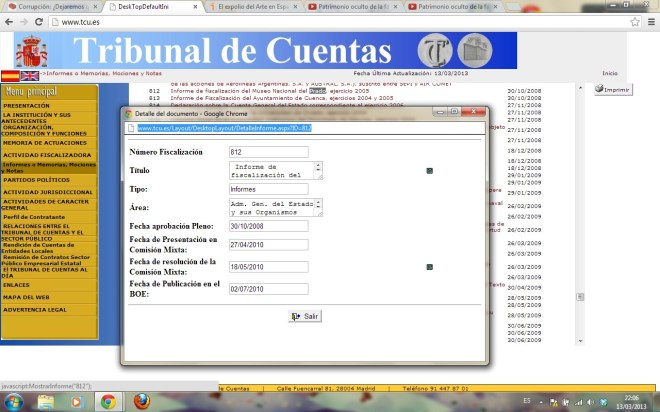Click the icon beside Comisión Mixta resolution date
The height and width of the screenshot is (412, 660).
pos(429,267)
